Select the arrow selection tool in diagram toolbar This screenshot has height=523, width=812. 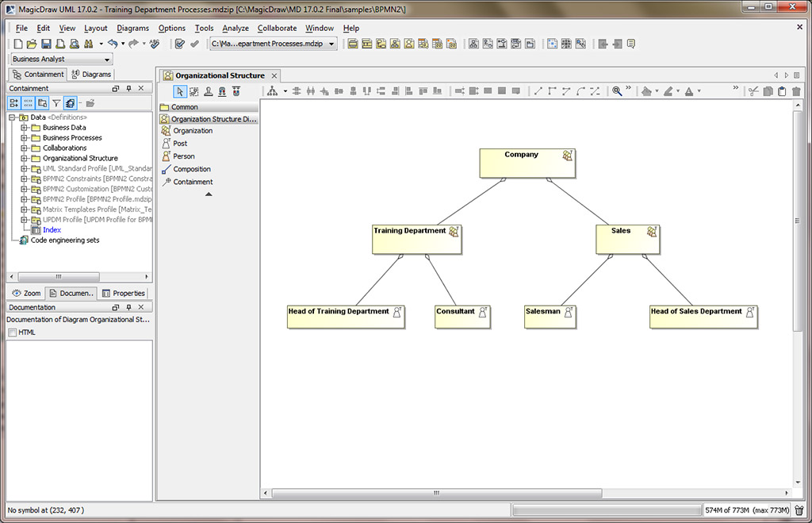[178, 91]
